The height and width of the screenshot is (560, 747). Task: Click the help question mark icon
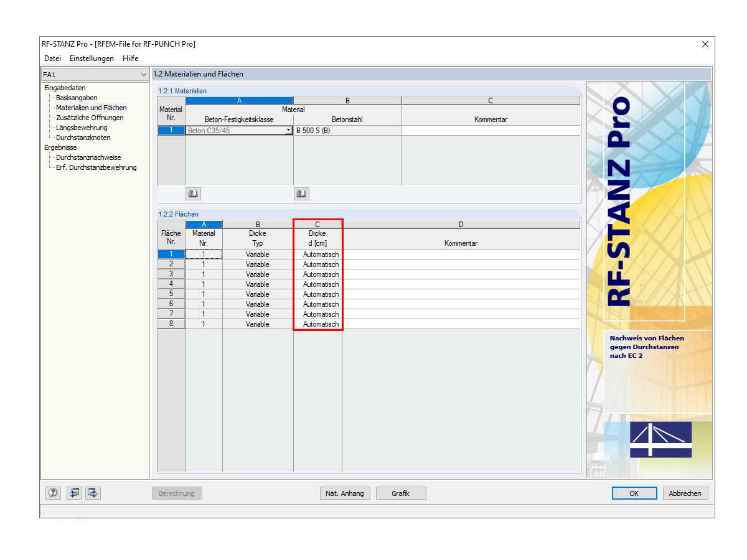tap(54, 493)
